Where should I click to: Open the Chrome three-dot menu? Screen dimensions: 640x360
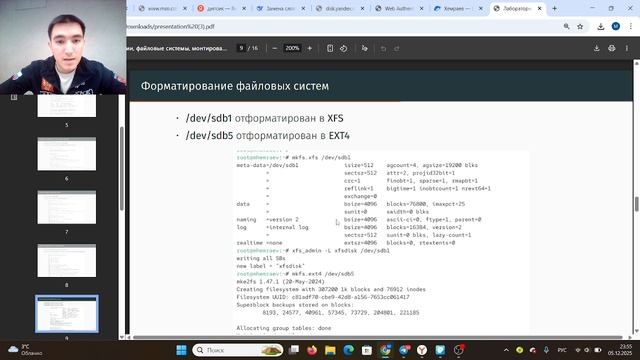630,26
